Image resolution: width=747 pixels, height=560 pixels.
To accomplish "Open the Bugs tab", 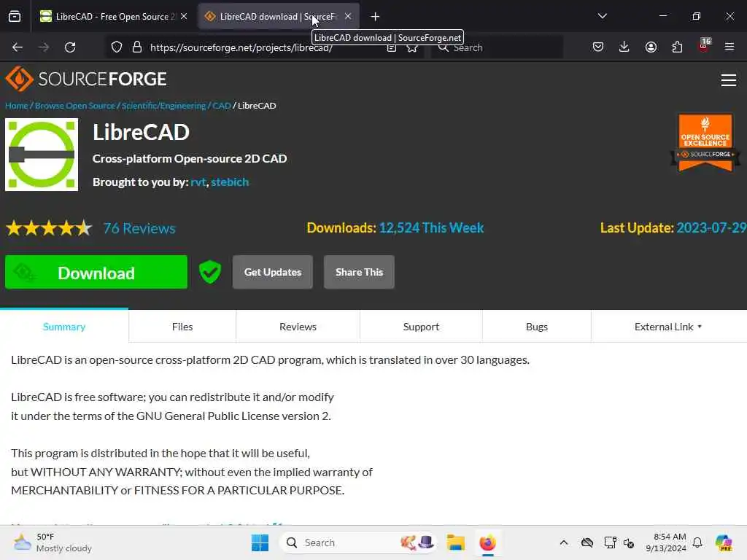I will (537, 327).
